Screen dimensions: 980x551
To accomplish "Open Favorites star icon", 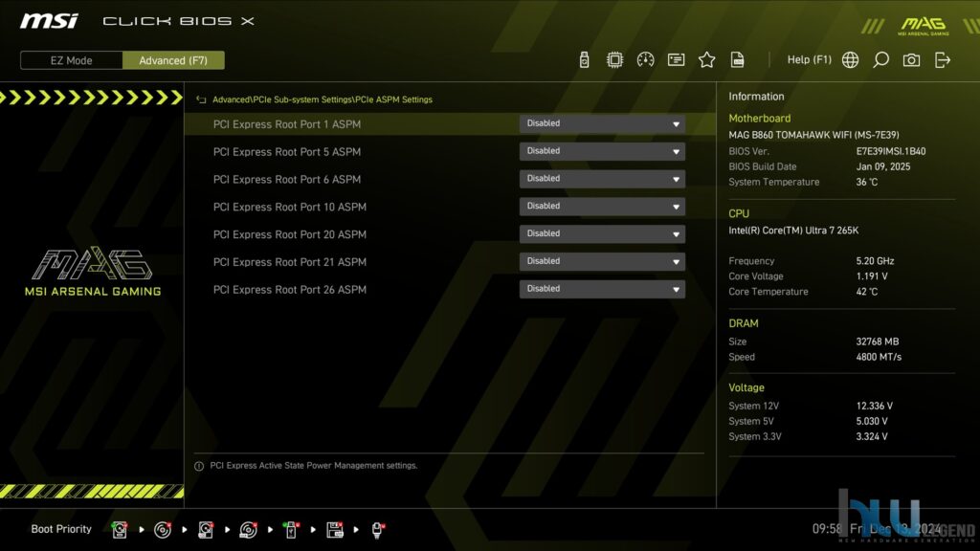I will pyautogui.click(x=706, y=60).
